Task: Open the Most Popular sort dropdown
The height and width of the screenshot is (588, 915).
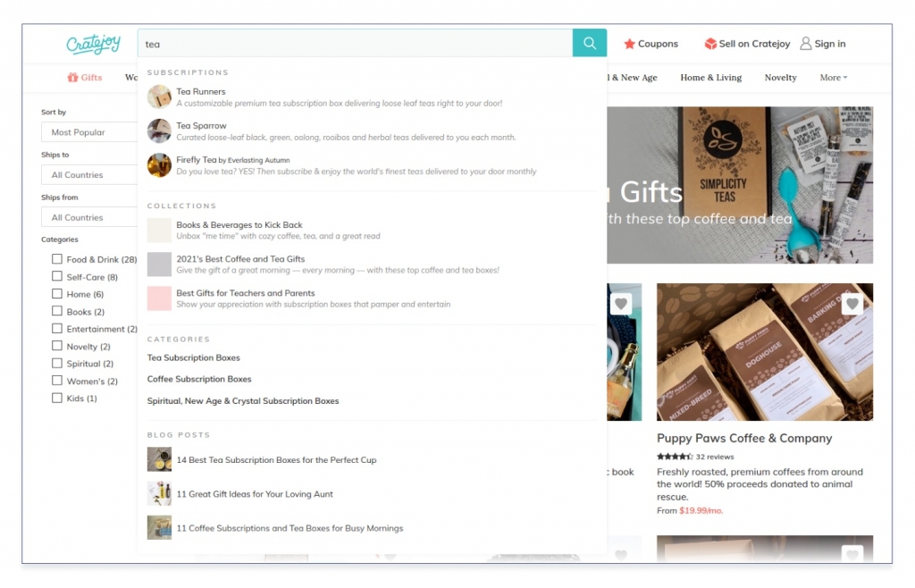Action: pos(89,132)
